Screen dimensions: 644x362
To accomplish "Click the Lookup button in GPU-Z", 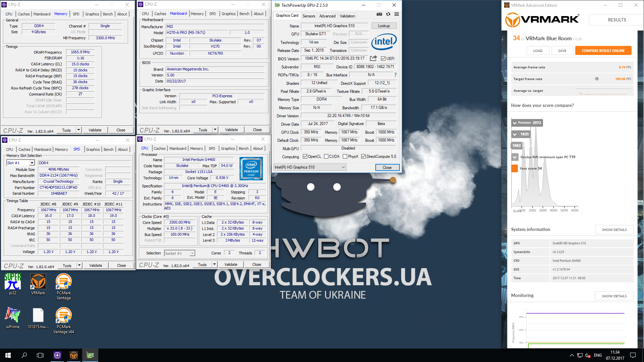I will tap(384, 26).
